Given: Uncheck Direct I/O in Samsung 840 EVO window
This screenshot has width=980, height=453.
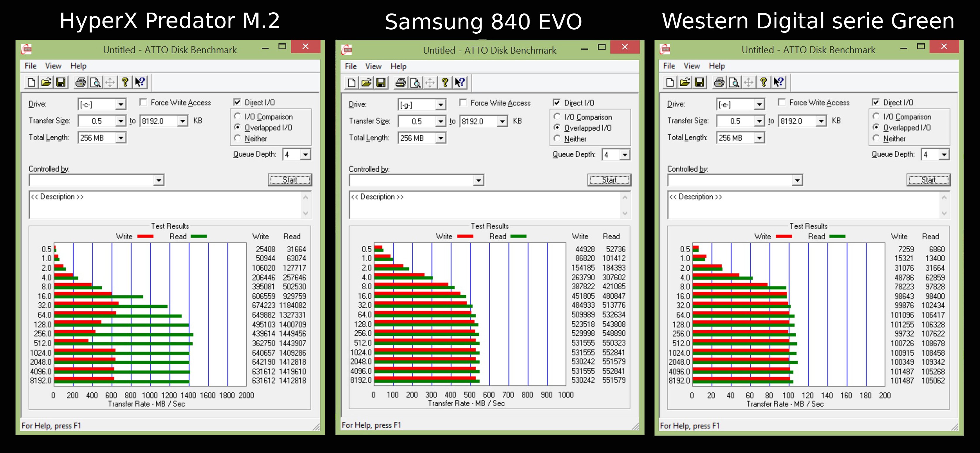Looking at the screenshot, I should (x=557, y=103).
